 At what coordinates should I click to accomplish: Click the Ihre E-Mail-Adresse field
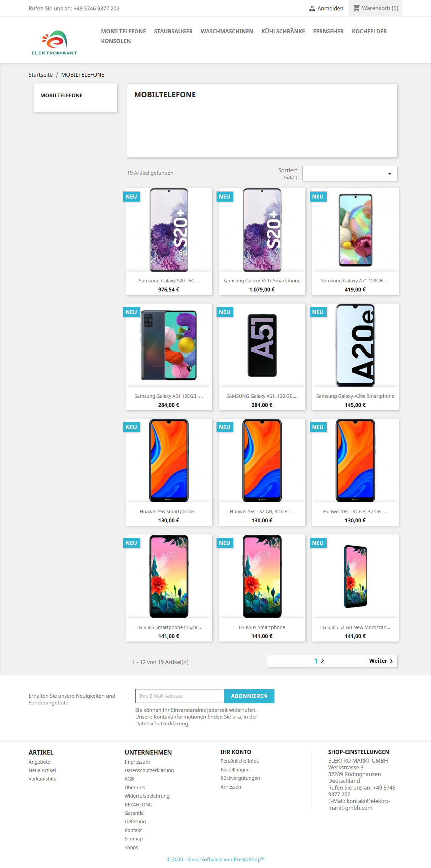pyautogui.click(x=179, y=696)
